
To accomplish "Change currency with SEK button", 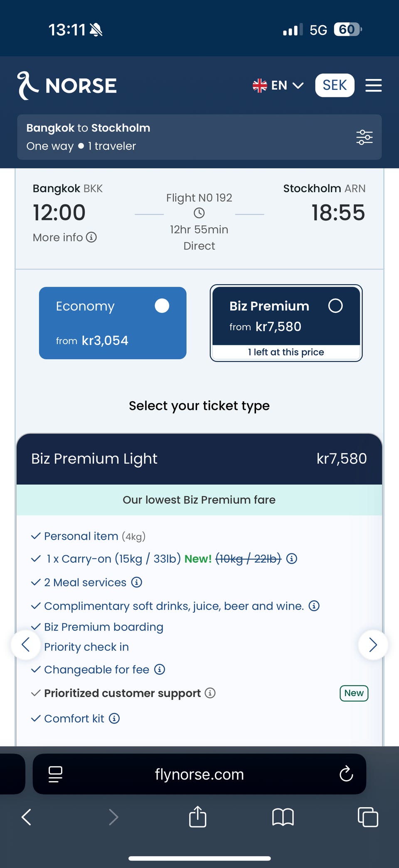I will coord(335,85).
